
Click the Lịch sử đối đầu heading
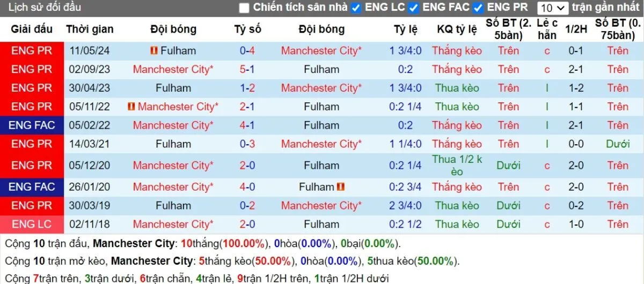(45, 8)
